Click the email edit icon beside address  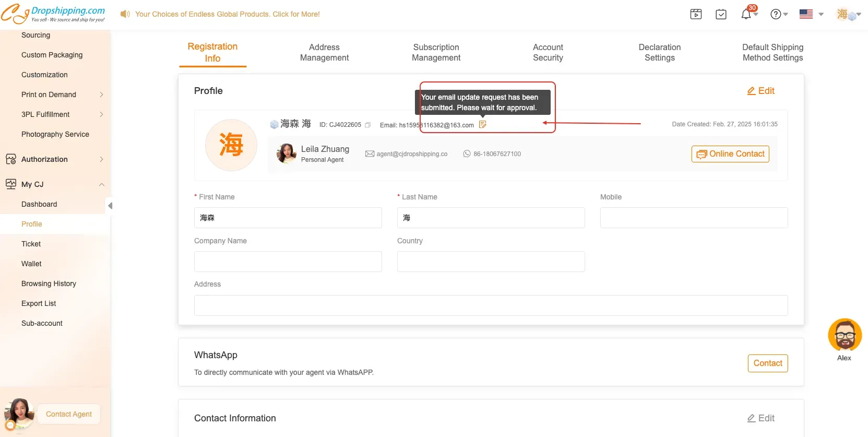click(483, 125)
